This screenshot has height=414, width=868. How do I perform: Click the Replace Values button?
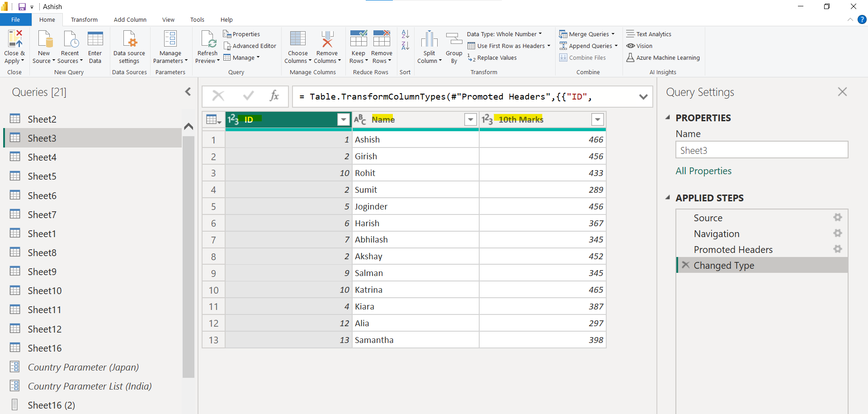click(496, 57)
